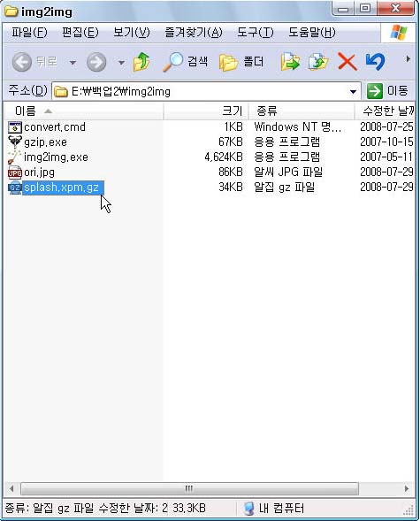Open the 보기(V) menu
420x521 pixels.
[132, 33]
